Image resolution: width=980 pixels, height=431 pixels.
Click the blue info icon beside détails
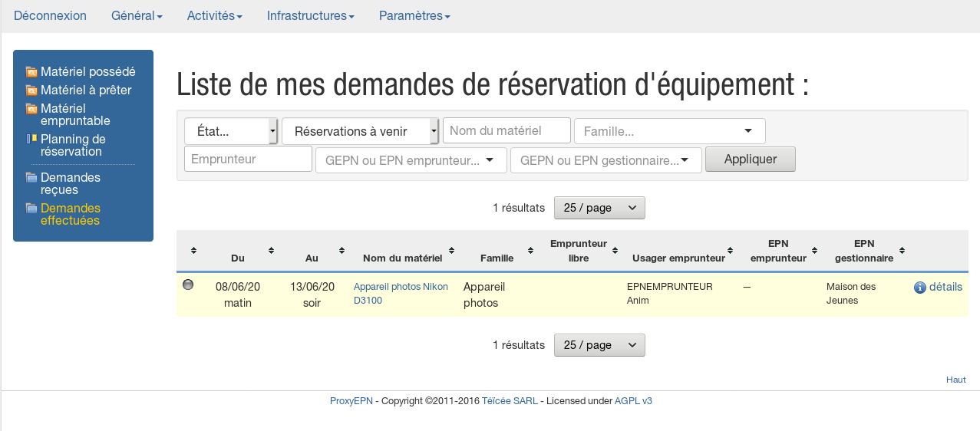click(920, 288)
